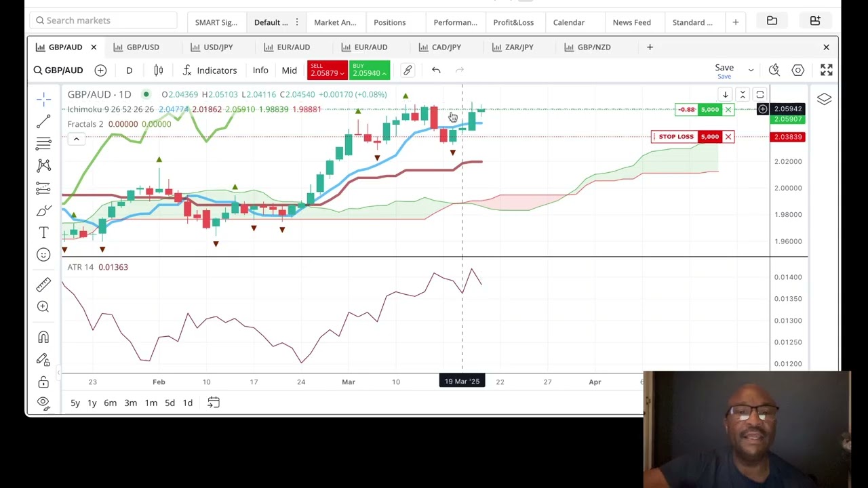Open the horizontal lines tool group
868x488 pixels.
tap(43, 144)
